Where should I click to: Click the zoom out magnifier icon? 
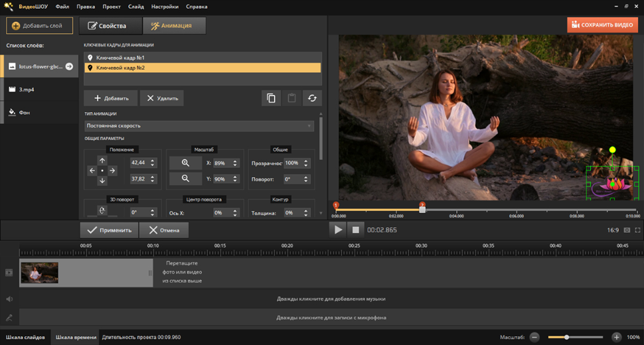coord(185,178)
